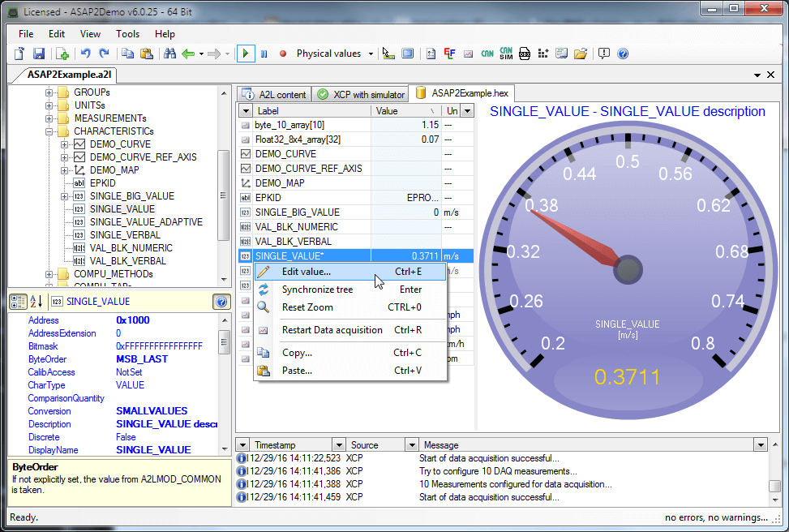Click the paste clipboard toolbar icon
Image resolution: width=789 pixels, height=532 pixels.
[x=147, y=54]
